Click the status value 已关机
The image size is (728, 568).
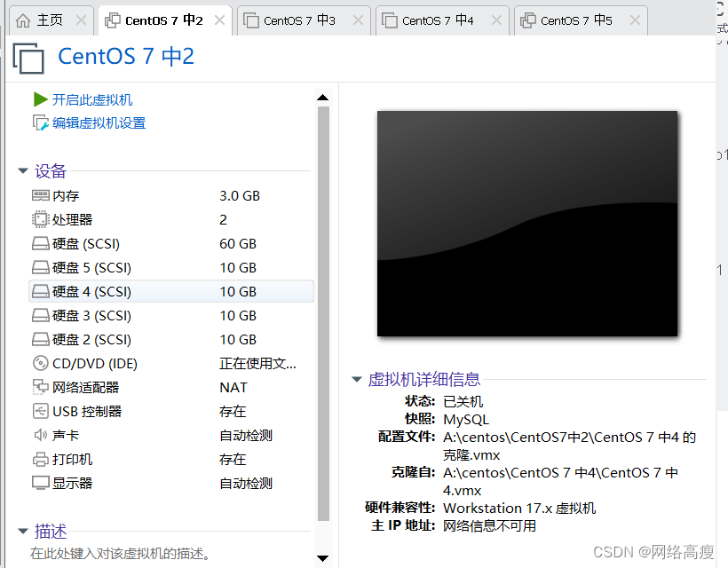(463, 401)
